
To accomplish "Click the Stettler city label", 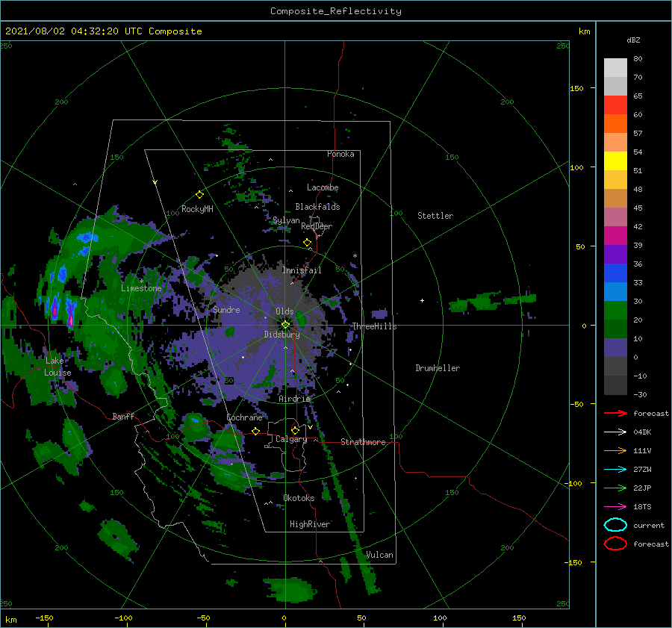I will point(435,216).
